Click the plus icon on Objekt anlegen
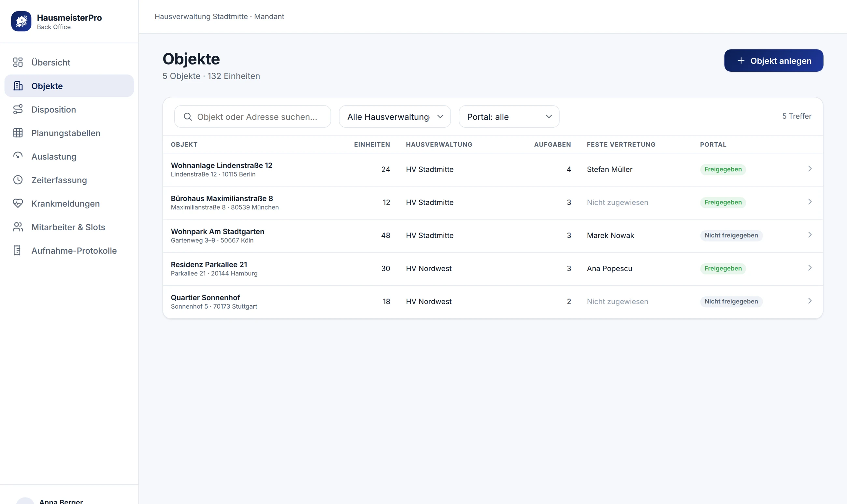847x504 pixels. tap(741, 61)
